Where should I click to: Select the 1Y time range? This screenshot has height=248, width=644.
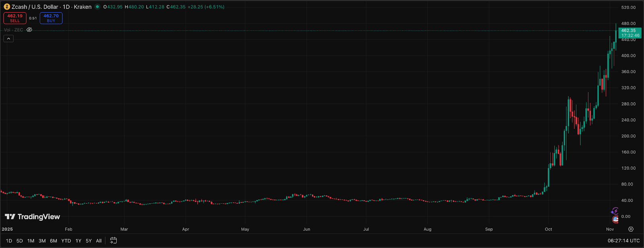click(78, 241)
